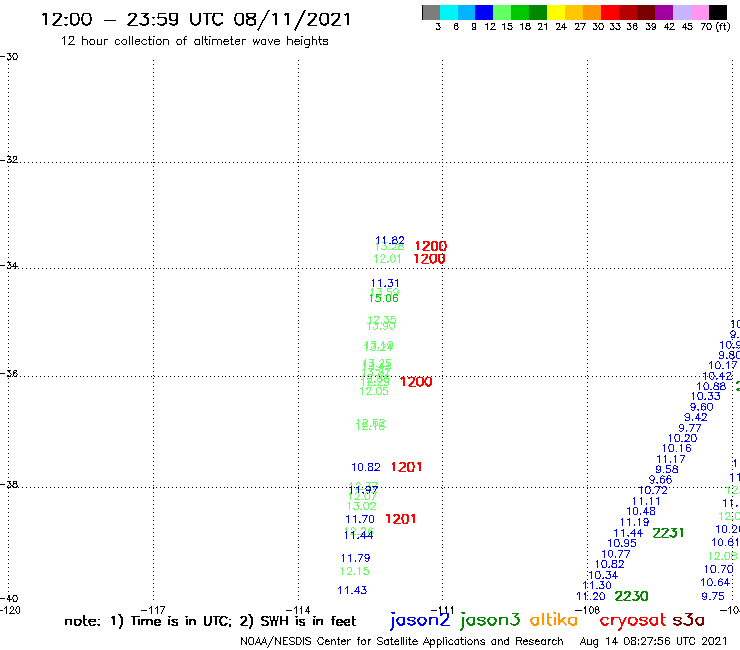This screenshot has height=650, width=740.
Task: Click the light green value 12.08
Action: [x=722, y=557]
